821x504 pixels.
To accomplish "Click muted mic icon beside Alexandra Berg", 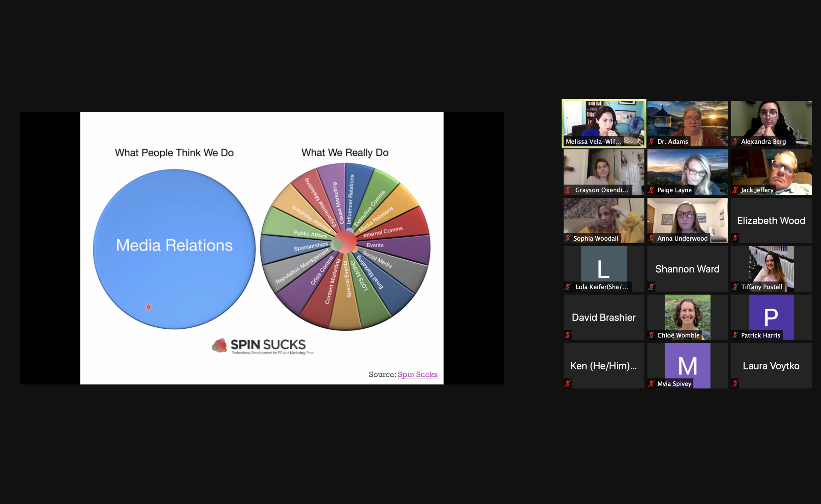I will click(x=735, y=141).
